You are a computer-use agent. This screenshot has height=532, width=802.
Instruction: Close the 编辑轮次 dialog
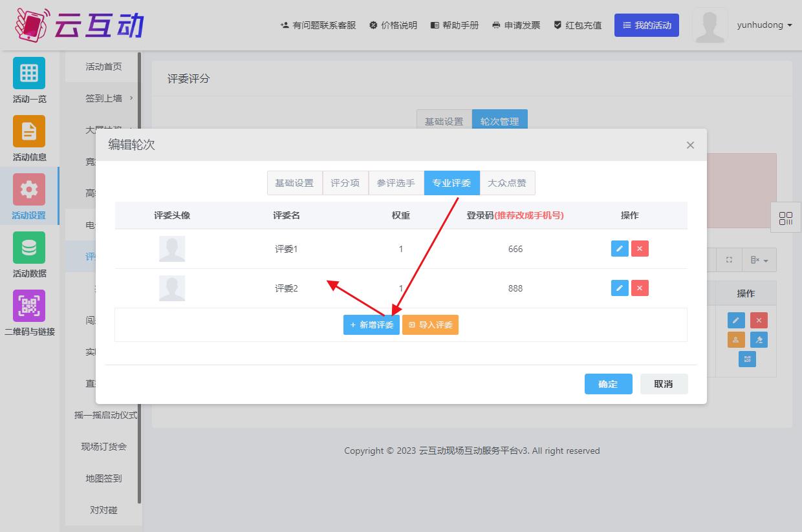click(x=690, y=145)
